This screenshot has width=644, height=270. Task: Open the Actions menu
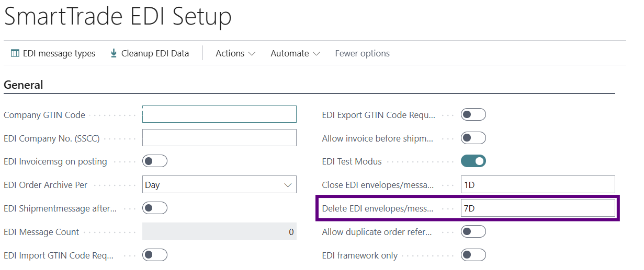click(x=235, y=53)
